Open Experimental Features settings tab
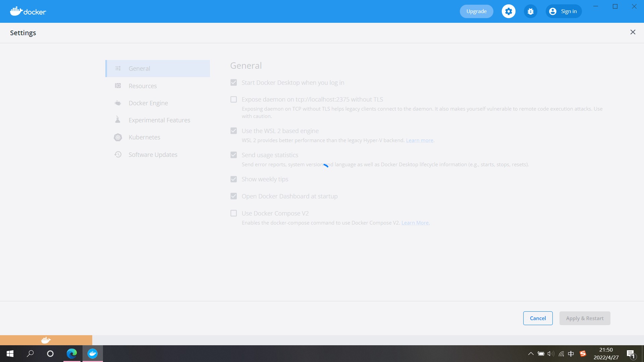Viewport: 644px width, 362px height. point(158,120)
